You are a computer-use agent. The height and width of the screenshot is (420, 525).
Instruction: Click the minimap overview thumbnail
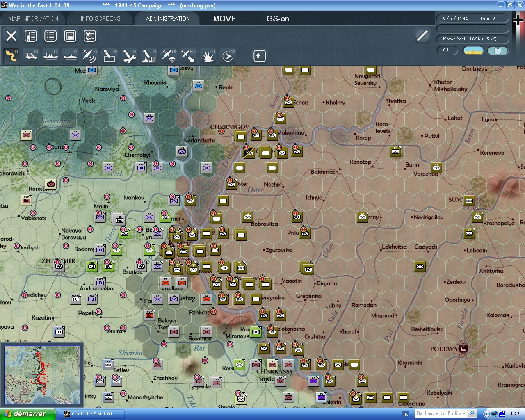click(x=42, y=374)
